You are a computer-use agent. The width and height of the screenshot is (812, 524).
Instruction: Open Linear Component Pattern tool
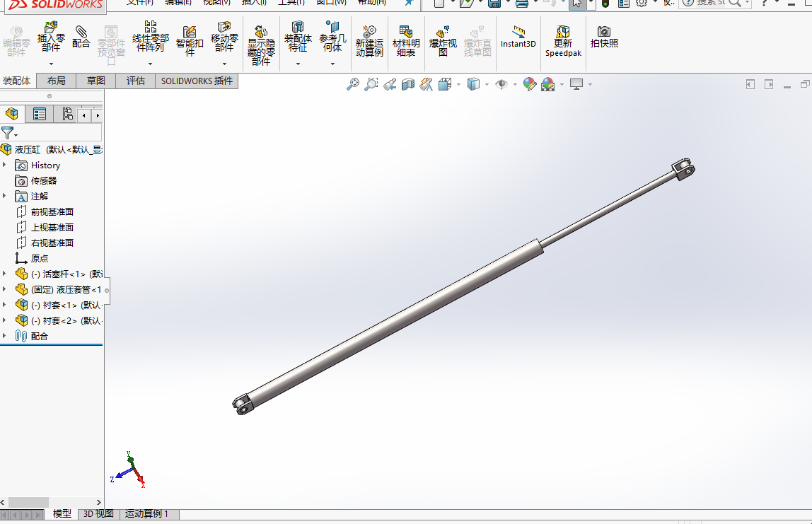[150, 37]
